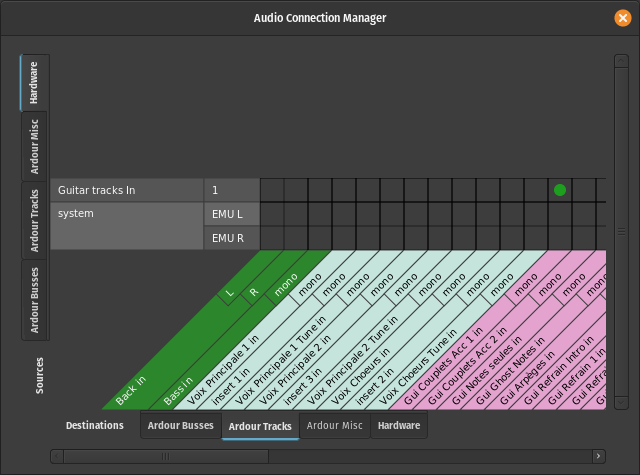The image size is (640, 475).
Task: Connect EMU R to Back in R
Action: [296, 238]
